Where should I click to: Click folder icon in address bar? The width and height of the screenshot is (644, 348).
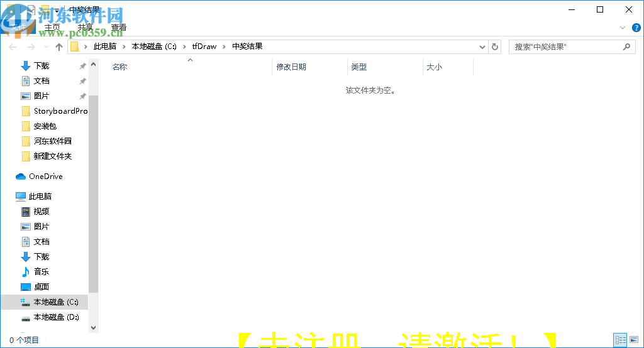pyautogui.click(x=74, y=46)
